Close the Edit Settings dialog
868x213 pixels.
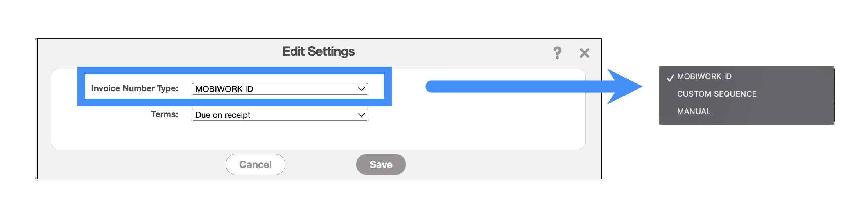coord(584,53)
